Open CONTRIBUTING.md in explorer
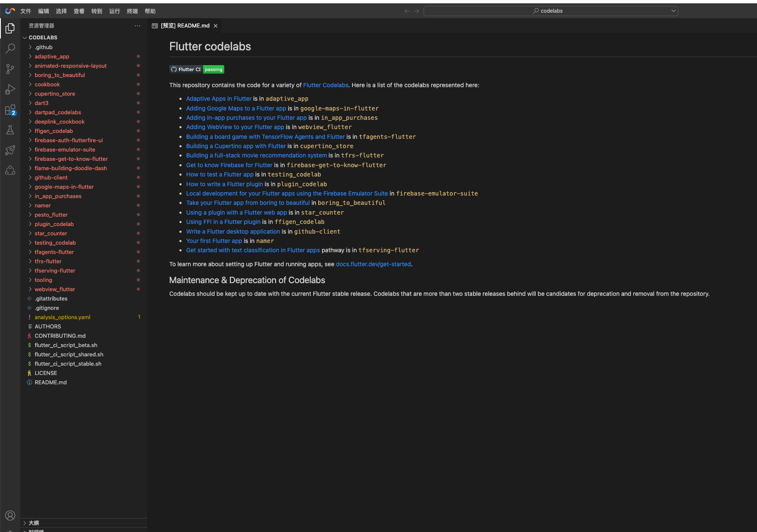The width and height of the screenshot is (757, 532). point(84,336)
